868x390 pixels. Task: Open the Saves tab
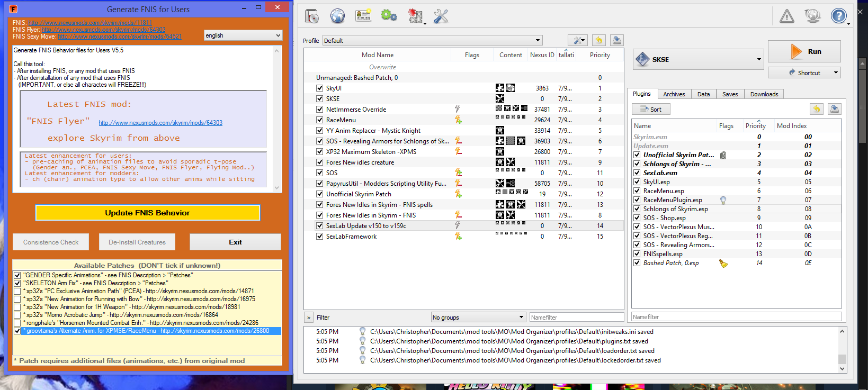(730, 94)
